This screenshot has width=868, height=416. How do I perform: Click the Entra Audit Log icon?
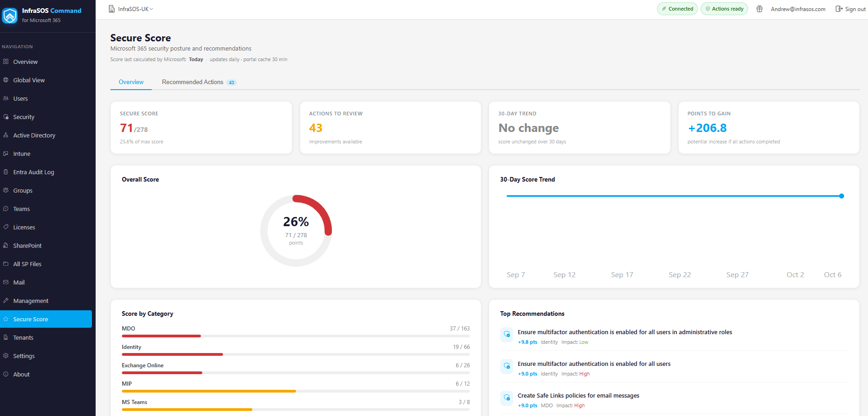pos(6,172)
